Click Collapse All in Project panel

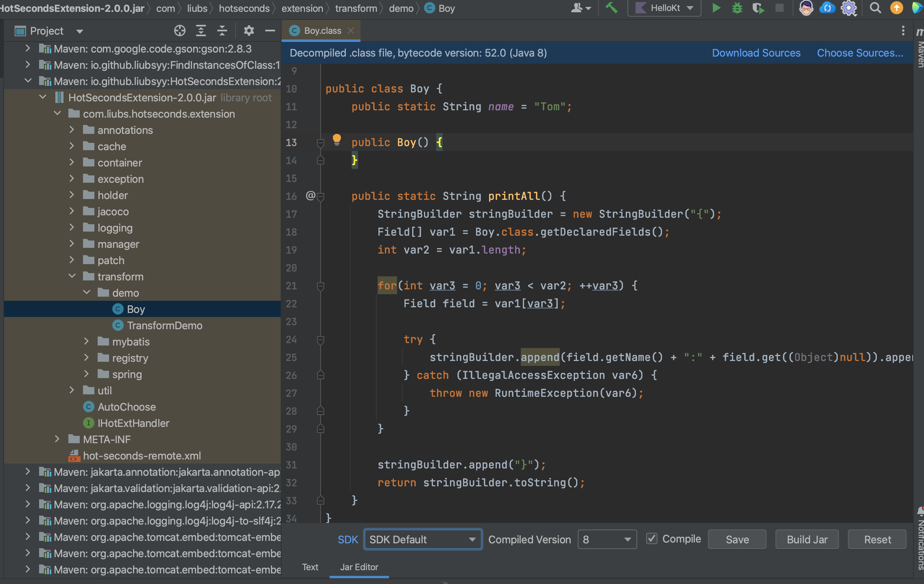point(222,31)
